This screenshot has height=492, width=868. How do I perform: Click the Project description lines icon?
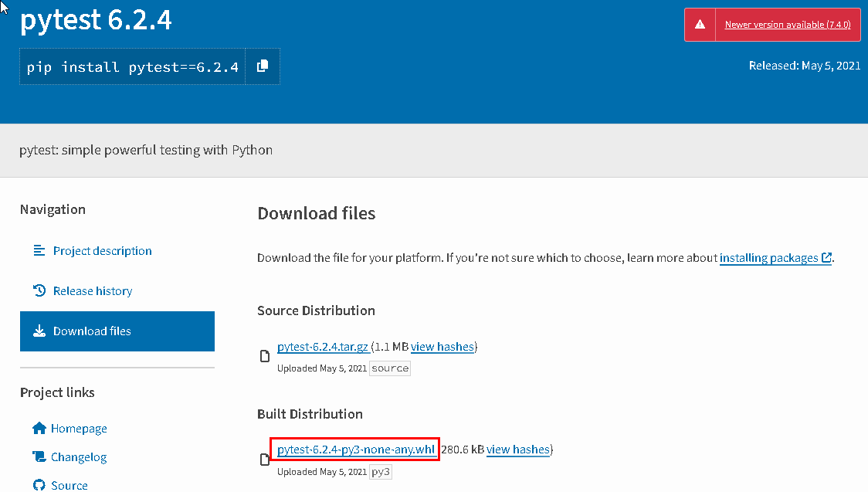coord(39,251)
